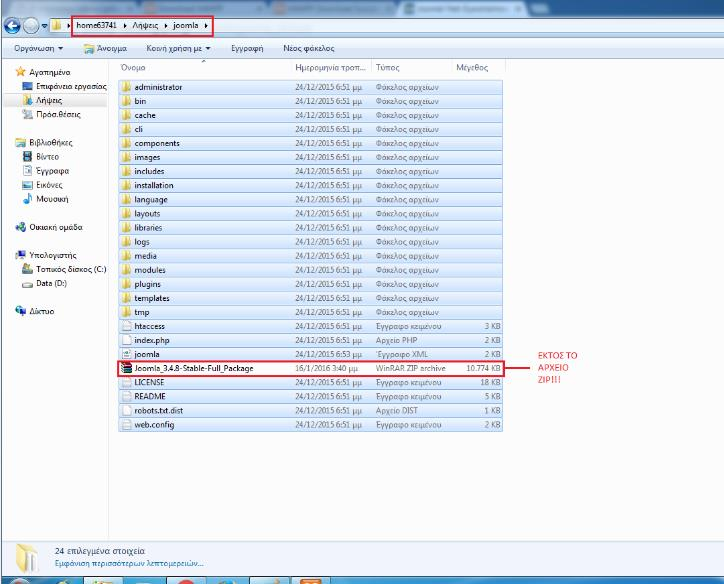The image size is (724, 584).
Task: Select the robots.txt.dist file name
Action: point(158,410)
